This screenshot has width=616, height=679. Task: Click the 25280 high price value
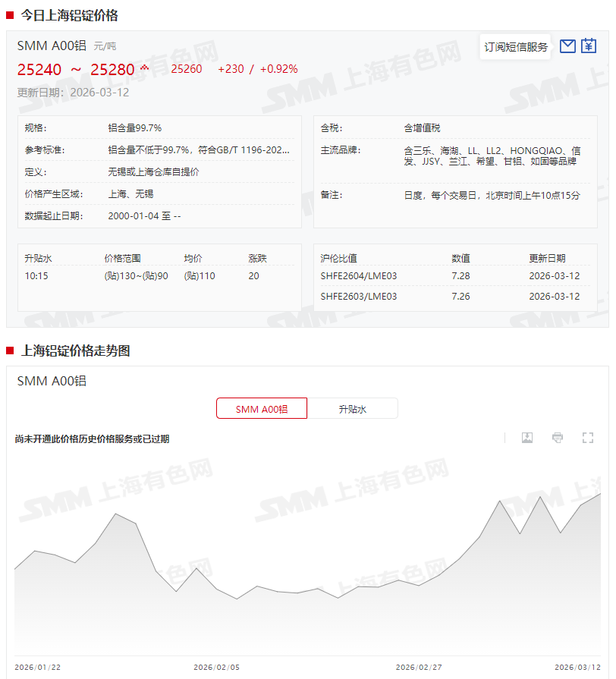[x=112, y=70]
